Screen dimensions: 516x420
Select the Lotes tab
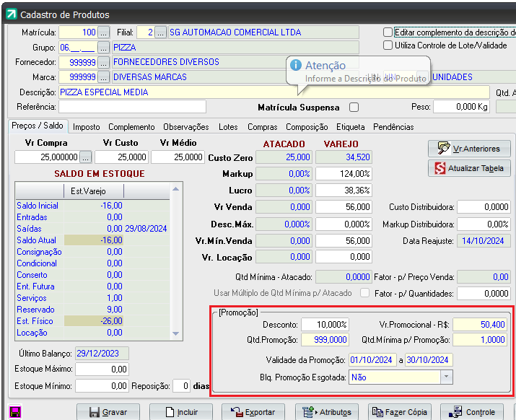pyautogui.click(x=228, y=127)
